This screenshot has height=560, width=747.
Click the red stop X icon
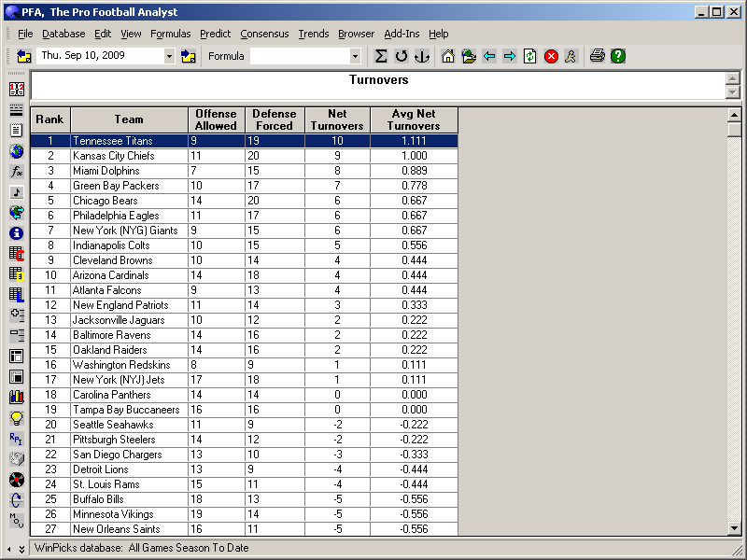point(551,56)
